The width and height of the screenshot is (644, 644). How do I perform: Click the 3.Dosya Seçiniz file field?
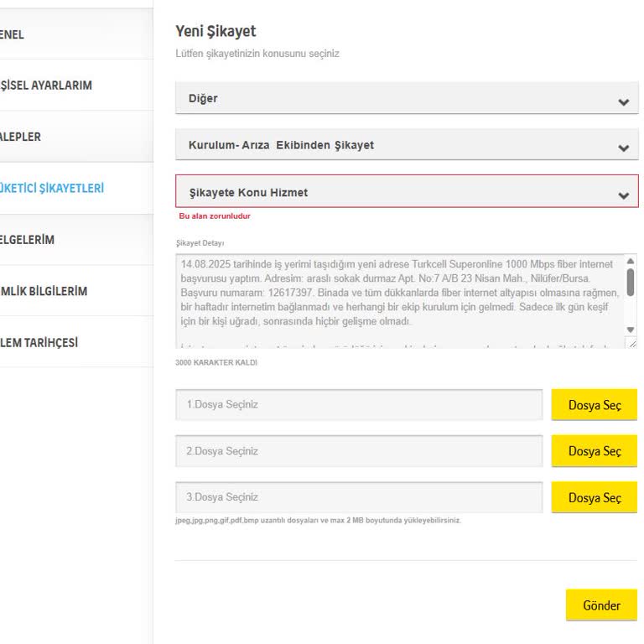click(359, 497)
